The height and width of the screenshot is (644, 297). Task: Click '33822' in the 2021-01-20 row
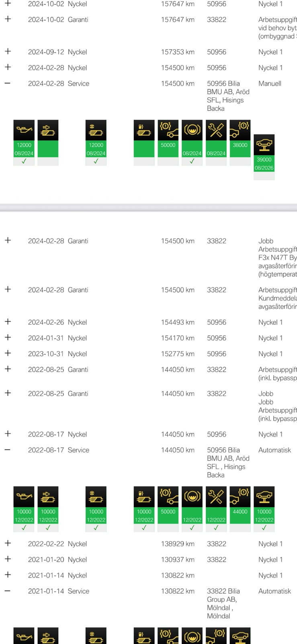point(217,559)
